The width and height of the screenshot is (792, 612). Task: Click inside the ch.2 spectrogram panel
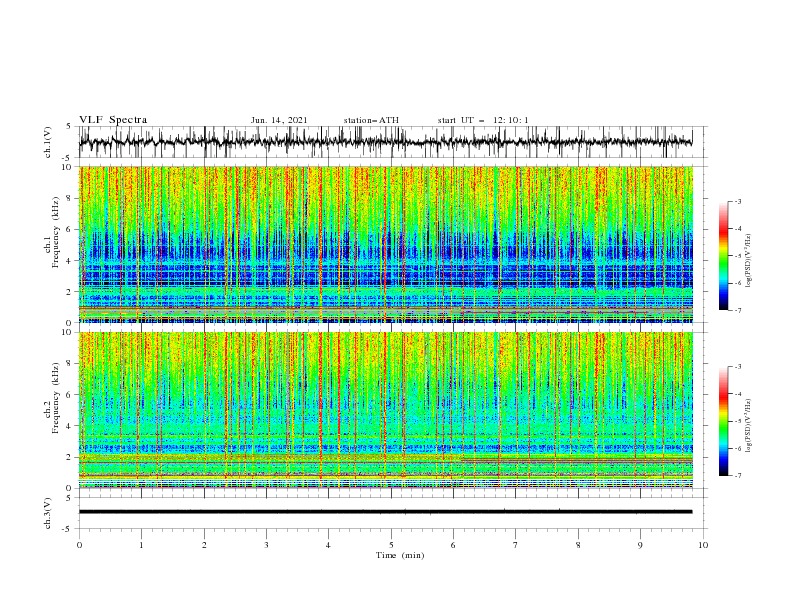[x=385, y=410]
